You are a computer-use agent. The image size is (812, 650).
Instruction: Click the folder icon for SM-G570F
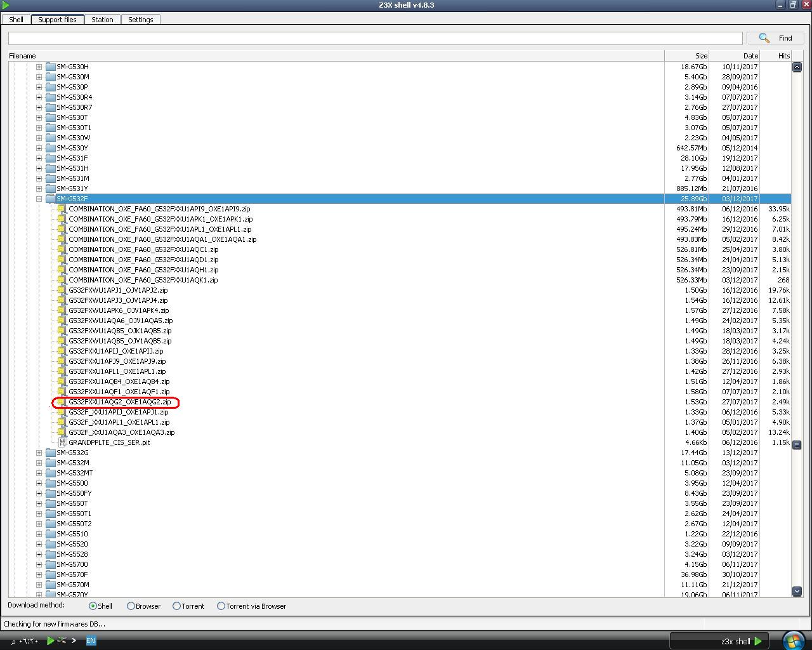click(51, 574)
